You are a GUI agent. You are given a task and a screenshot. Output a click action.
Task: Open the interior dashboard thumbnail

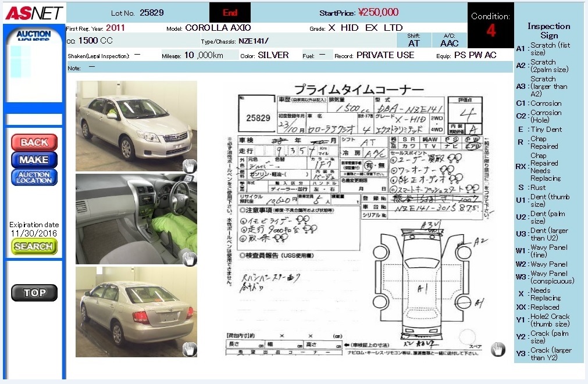click(136, 219)
